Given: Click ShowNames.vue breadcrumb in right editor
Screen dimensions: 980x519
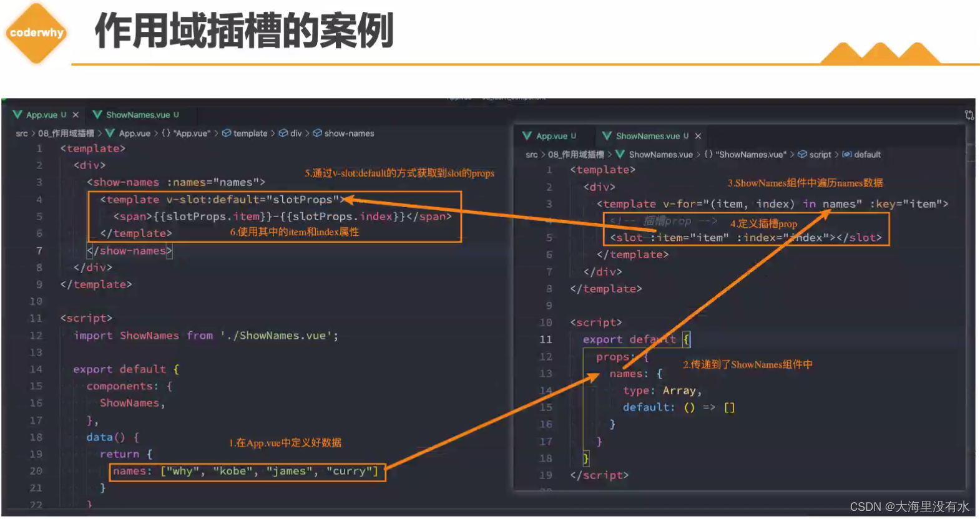Looking at the screenshot, I should [661, 155].
